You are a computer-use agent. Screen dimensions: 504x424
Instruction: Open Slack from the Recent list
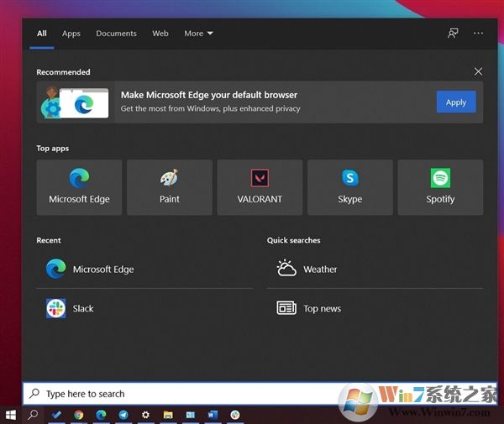point(83,309)
